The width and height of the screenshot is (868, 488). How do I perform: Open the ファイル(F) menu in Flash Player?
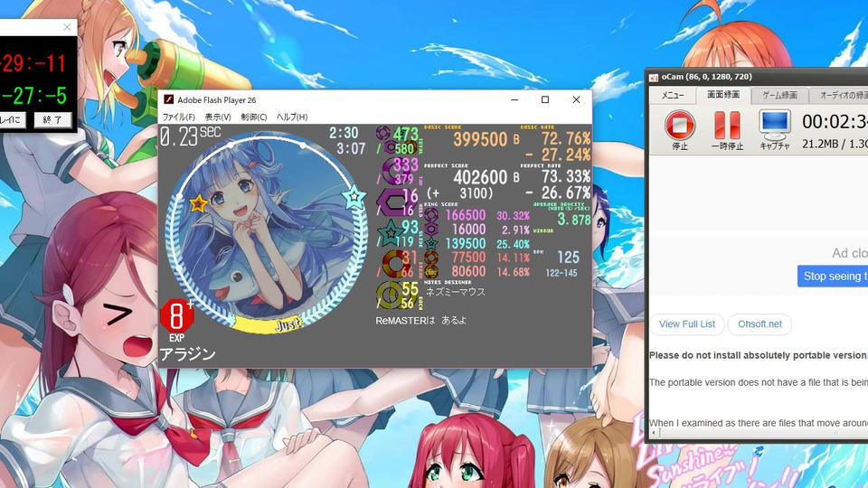pyautogui.click(x=178, y=117)
